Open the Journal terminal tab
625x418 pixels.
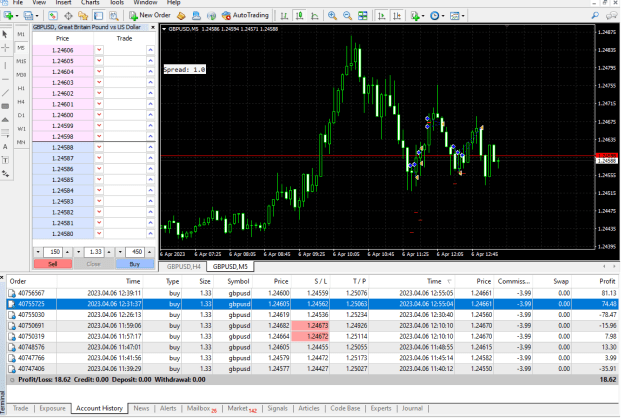(x=412, y=408)
